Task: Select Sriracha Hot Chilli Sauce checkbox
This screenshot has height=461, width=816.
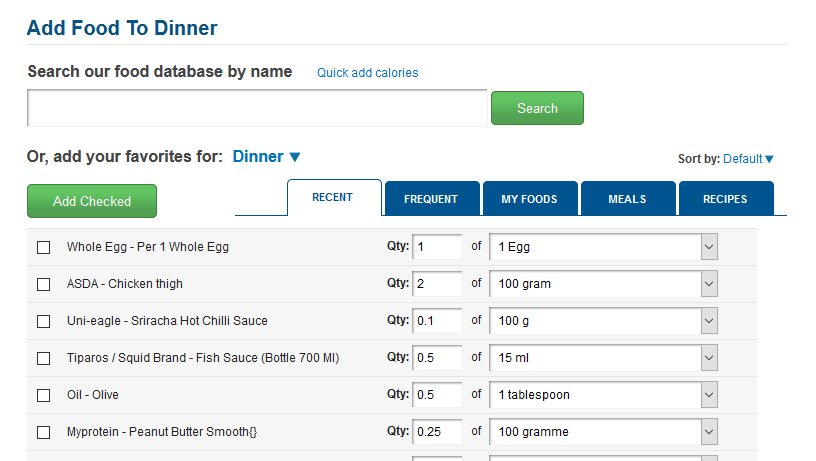Action: pos(44,321)
